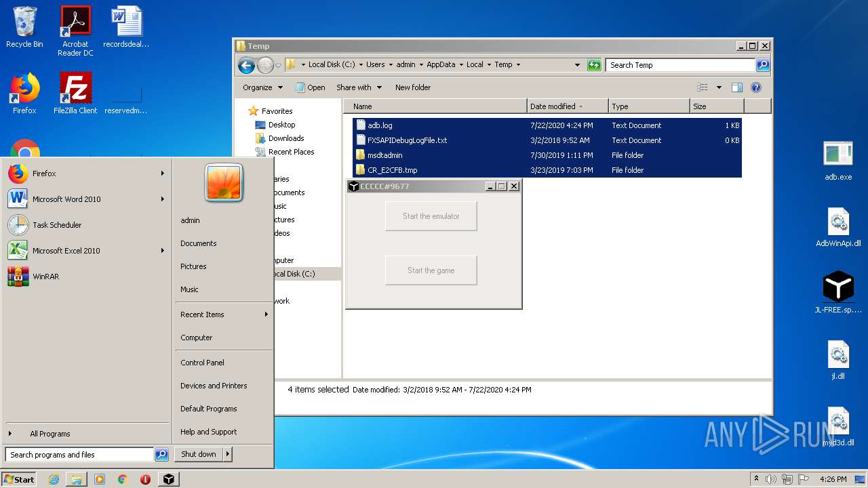Click the Search programs and files field
The height and width of the screenshot is (488, 868).
tap(79, 455)
